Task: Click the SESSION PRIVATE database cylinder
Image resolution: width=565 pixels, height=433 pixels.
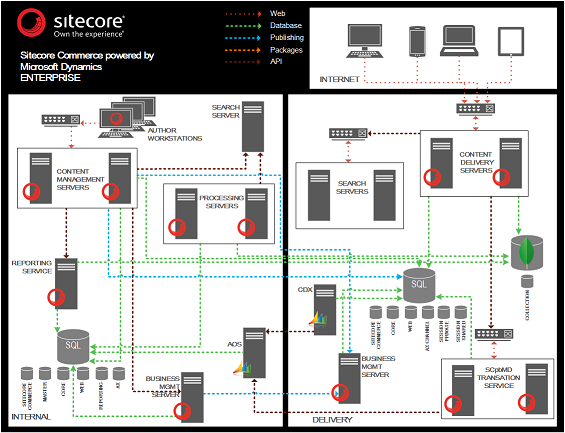Action: pyautogui.click(x=444, y=312)
